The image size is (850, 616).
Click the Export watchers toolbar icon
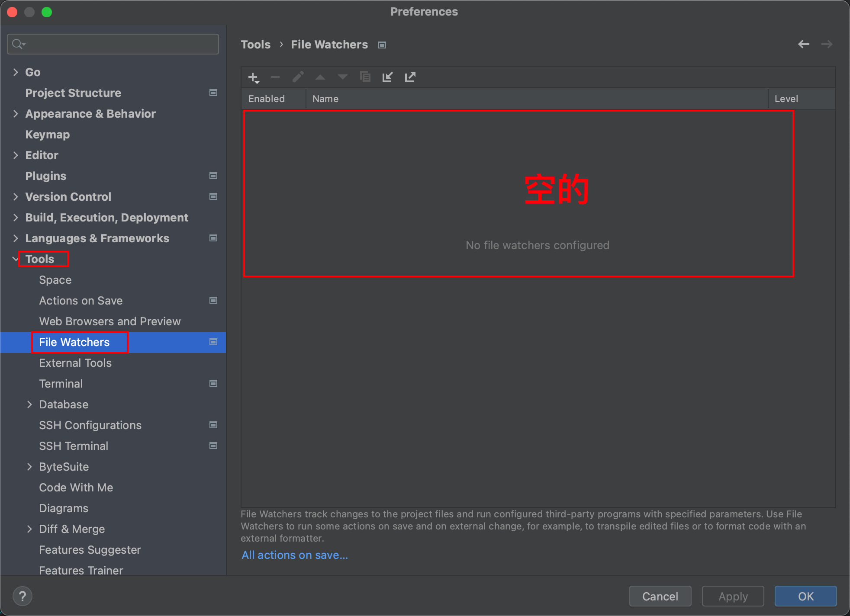pyautogui.click(x=410, y=77)
